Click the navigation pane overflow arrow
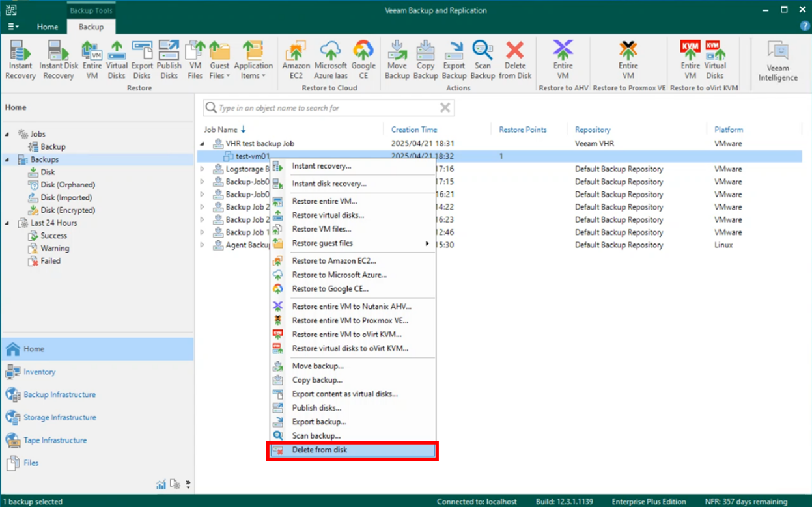 pos(188,484)
